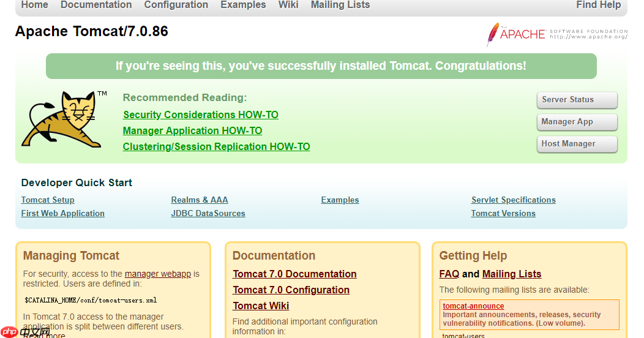Viewport: 644px width, 338px height.
Task: Click the Host Manager button
Action: pyautogui.click(x=577, y=144)
